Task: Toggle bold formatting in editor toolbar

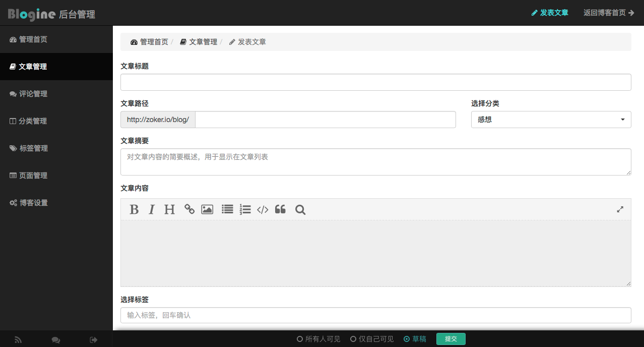Action: click(x=134, y=209)
